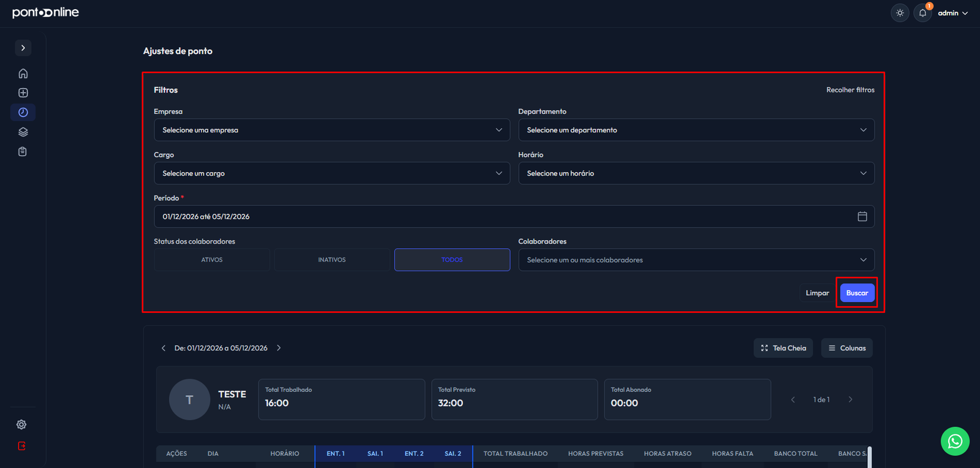Click the Período date range field
This screenshot has height=468, width=980.
(x=514, y=216)
